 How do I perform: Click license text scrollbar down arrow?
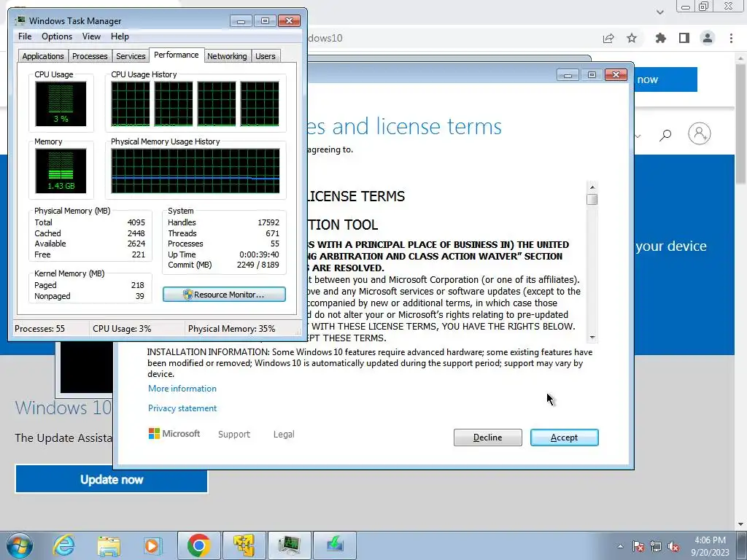point(592,337)
